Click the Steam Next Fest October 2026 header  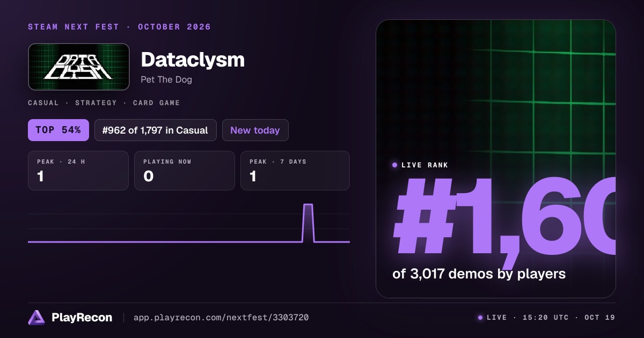coord(120,27)
